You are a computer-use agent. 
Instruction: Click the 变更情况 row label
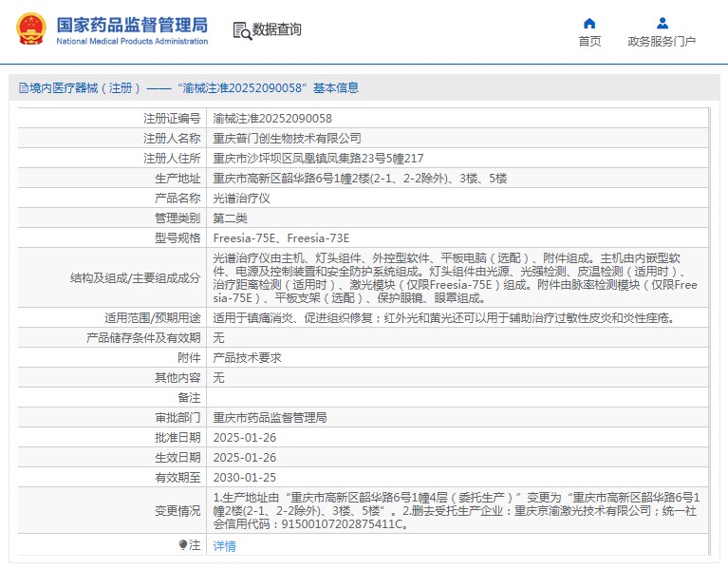(177, 511)
